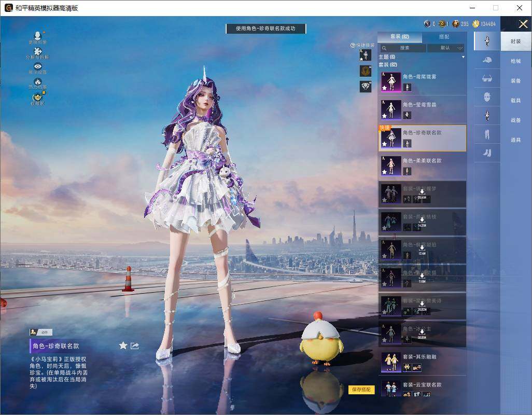Click the outfit title 角色-珍奇联名款 bottom left
Viewport: 532px width, 415px height.
[56, 346]
